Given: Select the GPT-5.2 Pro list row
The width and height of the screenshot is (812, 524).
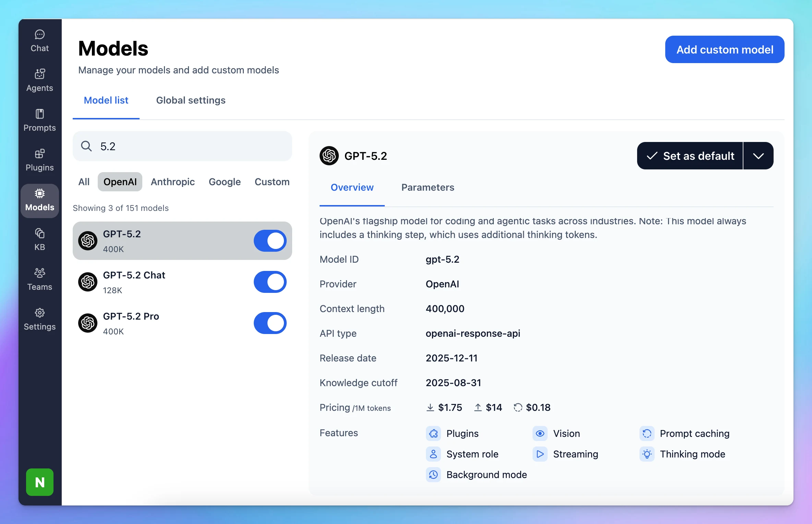Looking at the screenshot, I should pyautogui.click(x=182, y=323).
